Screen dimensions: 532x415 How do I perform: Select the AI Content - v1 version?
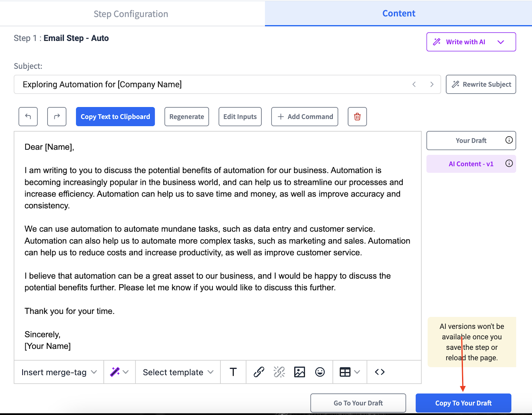(471, 164)
